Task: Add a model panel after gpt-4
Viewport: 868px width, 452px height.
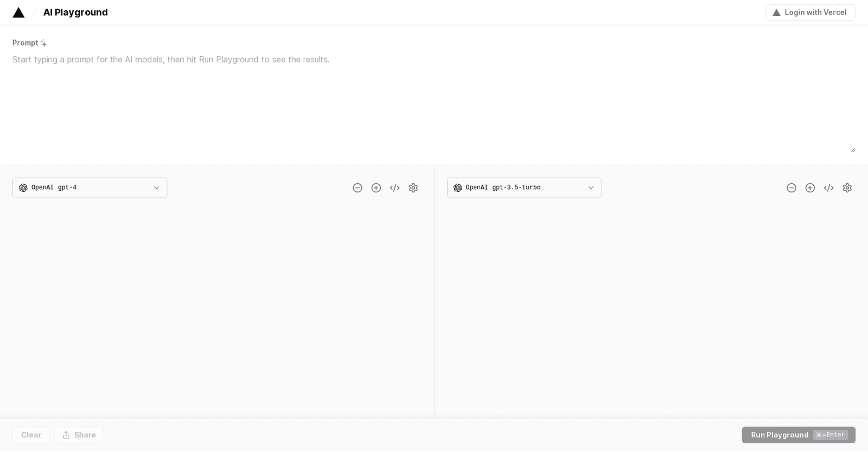Action: pyautogui.click(x=376, y=188)
